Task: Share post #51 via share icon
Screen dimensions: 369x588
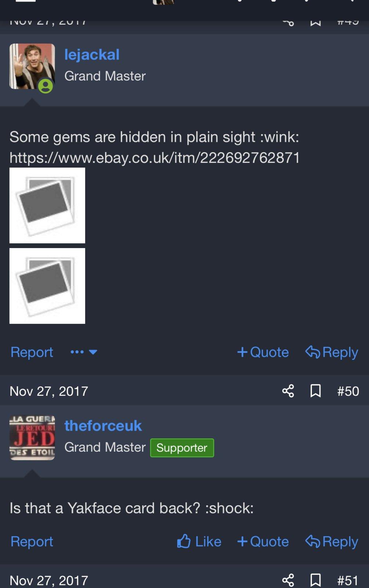Action: [288, 580]
